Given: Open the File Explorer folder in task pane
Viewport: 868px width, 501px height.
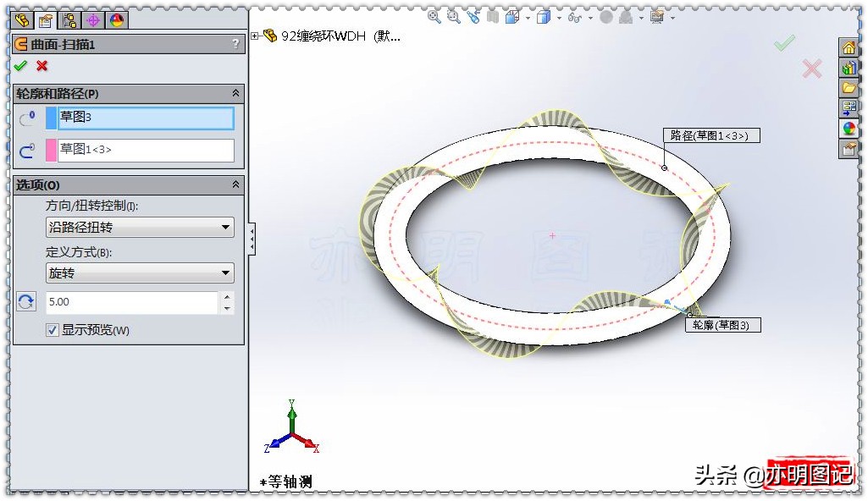Looking at the screenshot, I should point(854,87).
